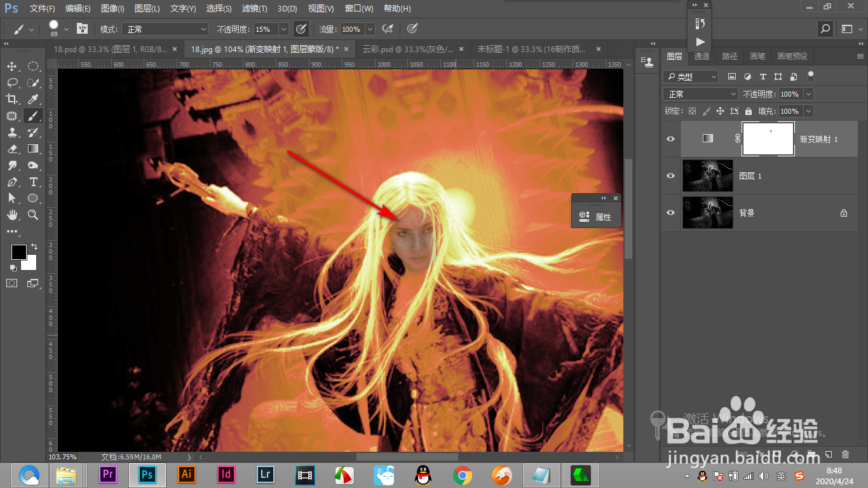Select the Brush tool in toolbox

33,116
